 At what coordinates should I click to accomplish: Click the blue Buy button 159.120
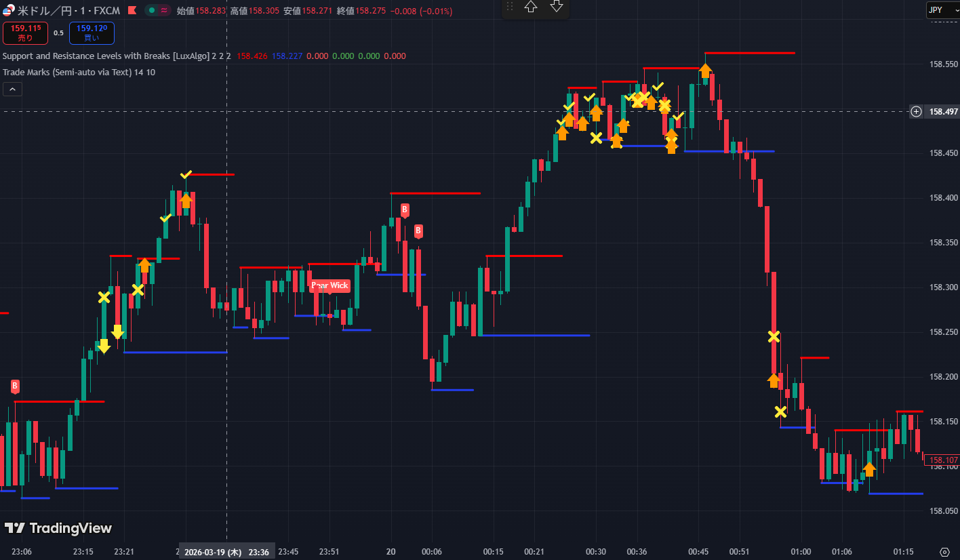[92, 33]
